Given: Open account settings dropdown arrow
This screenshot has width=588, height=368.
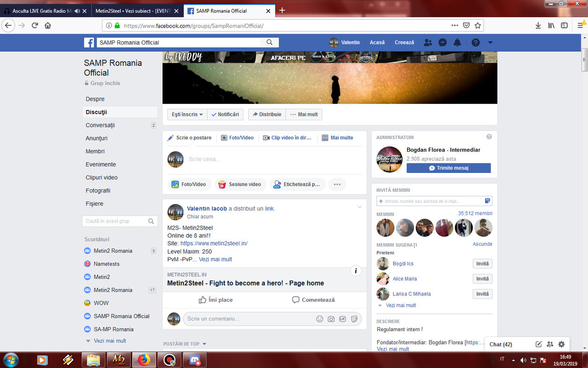Looking at the screenshot, I should pos(490,42).
